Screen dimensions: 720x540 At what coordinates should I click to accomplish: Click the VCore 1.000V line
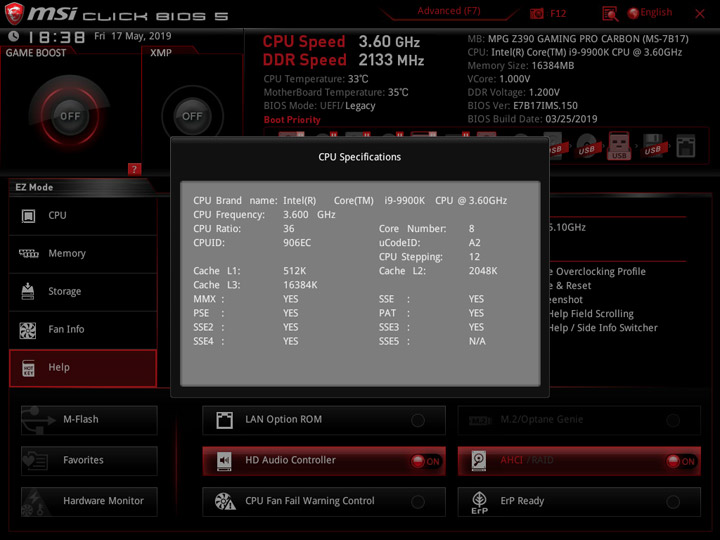(499, 79)
